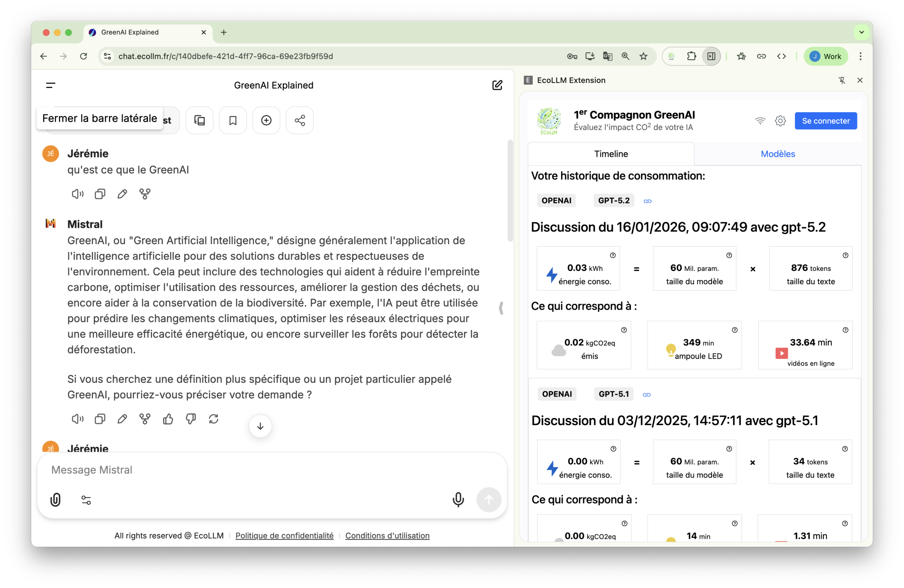Dislike Mistral's response with thumbs down

(x=191, y=419)
